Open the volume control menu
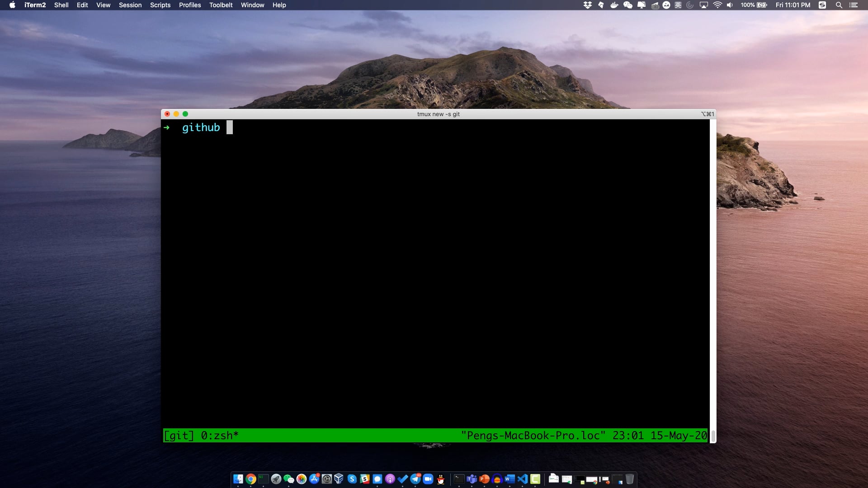 [x=730, y=5]
